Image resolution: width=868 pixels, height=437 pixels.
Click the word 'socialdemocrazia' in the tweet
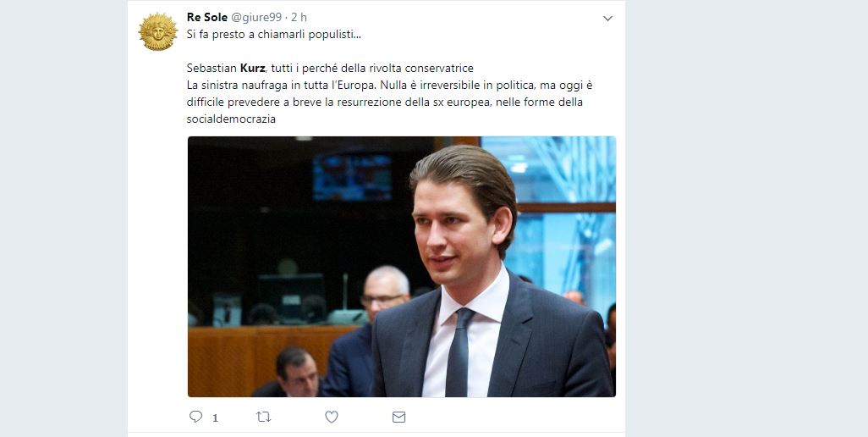(x=231, y=119)
